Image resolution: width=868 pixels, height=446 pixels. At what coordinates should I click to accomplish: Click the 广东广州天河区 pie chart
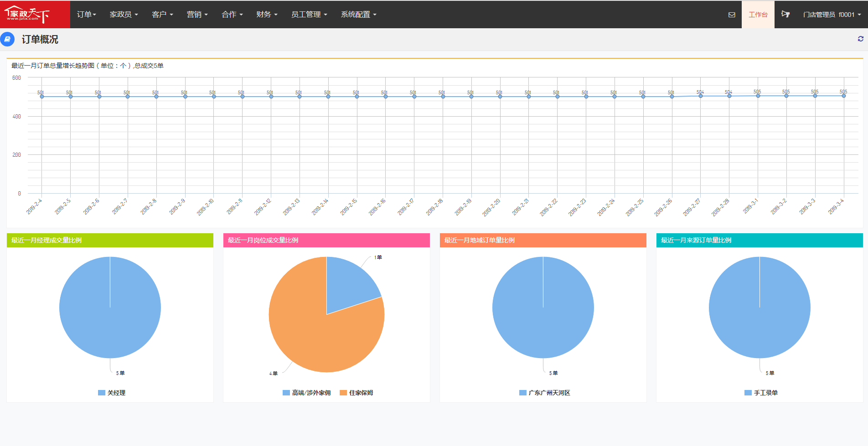(x=543, y=308)
